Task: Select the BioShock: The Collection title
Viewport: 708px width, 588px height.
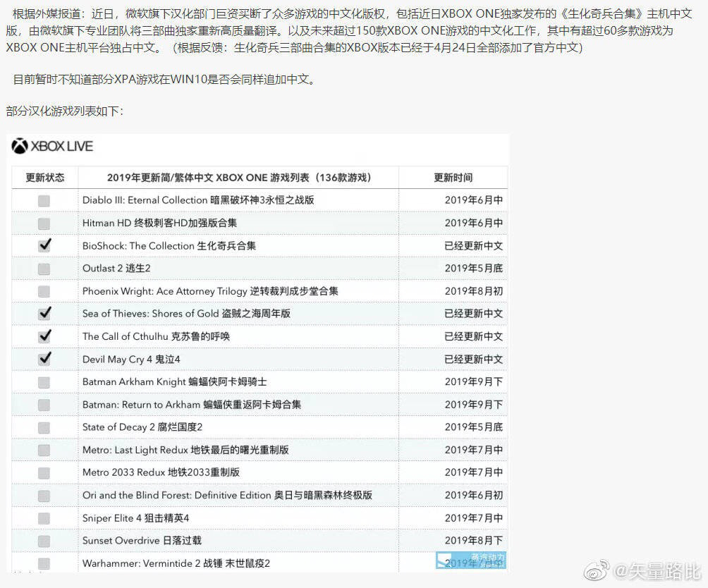Action: (169, 246)
